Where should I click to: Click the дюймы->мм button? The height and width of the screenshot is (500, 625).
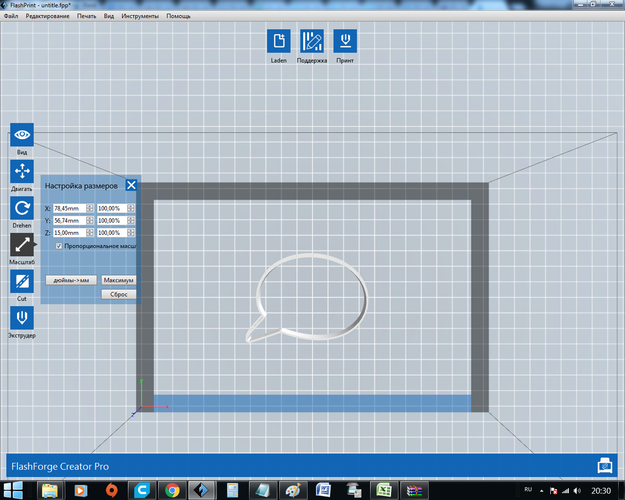point(71,280)
